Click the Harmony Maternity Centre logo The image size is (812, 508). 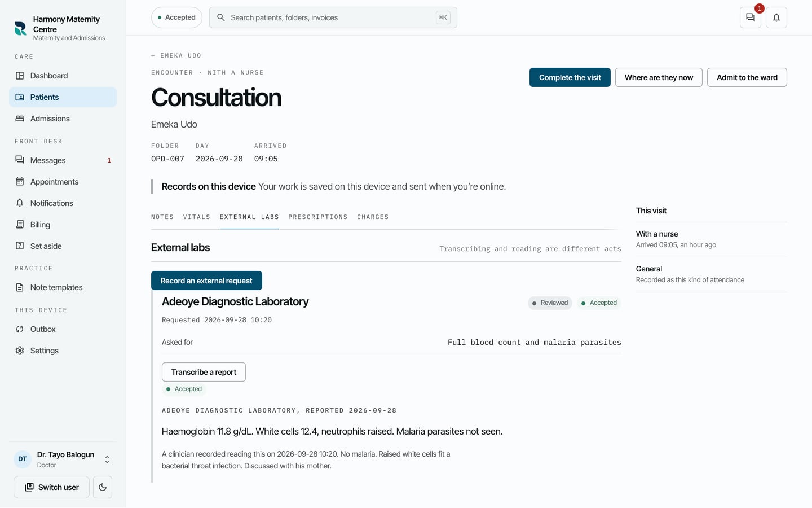20,28
